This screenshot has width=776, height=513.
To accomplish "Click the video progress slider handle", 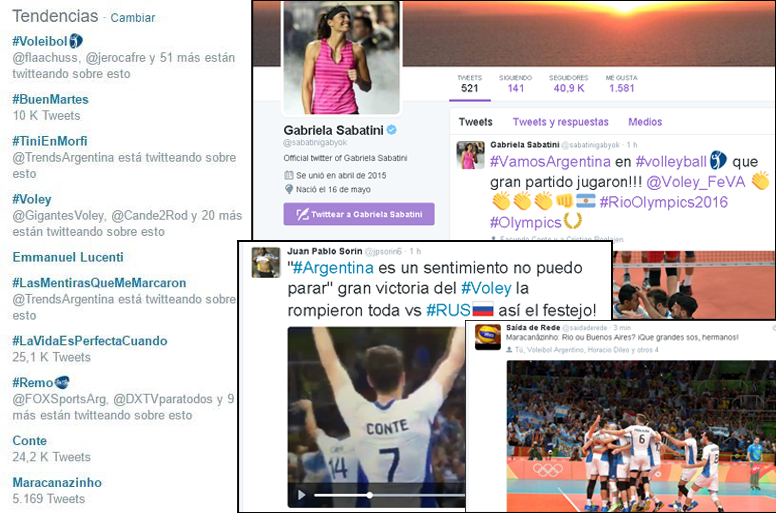I will click(x=369, y=495).
